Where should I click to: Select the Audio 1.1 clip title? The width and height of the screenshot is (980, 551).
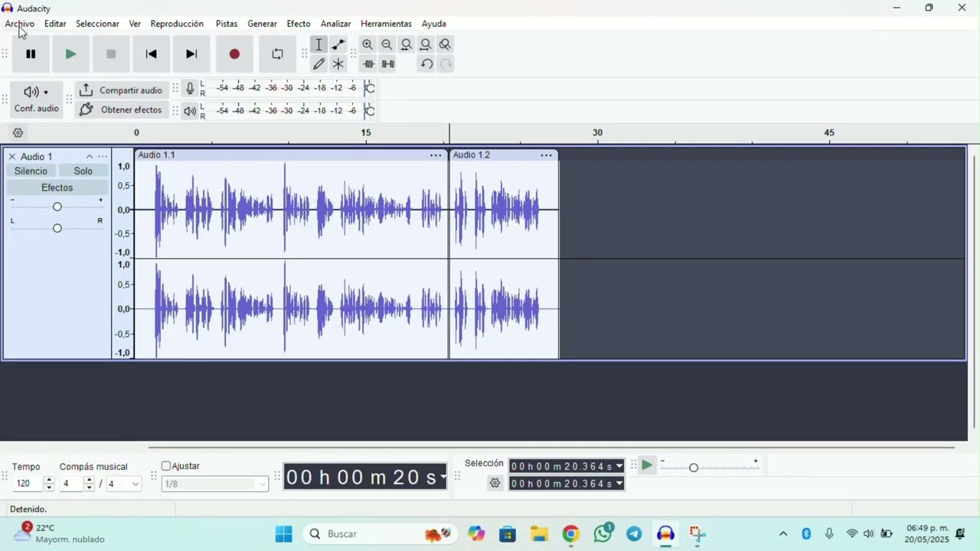tap(156, 155)
